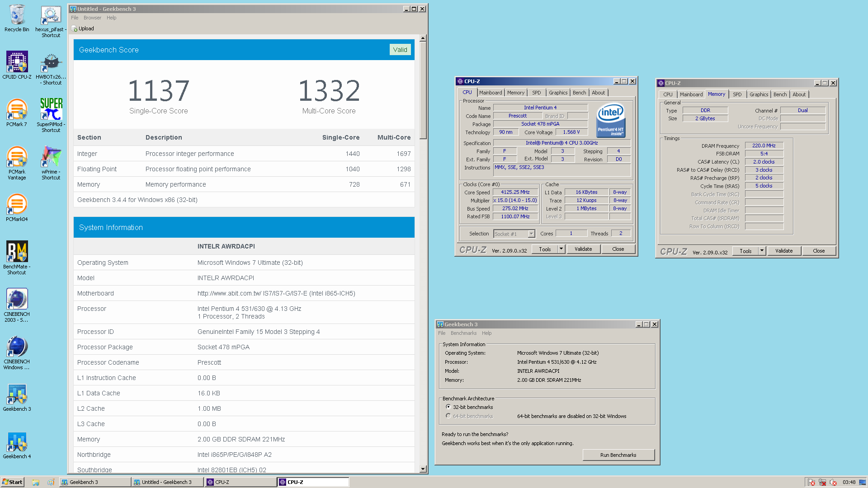Screen dimensions: 868x488
Task: Click Validate in left CPU-Z window
Action: pyautogui.click(x=583, y=249)
